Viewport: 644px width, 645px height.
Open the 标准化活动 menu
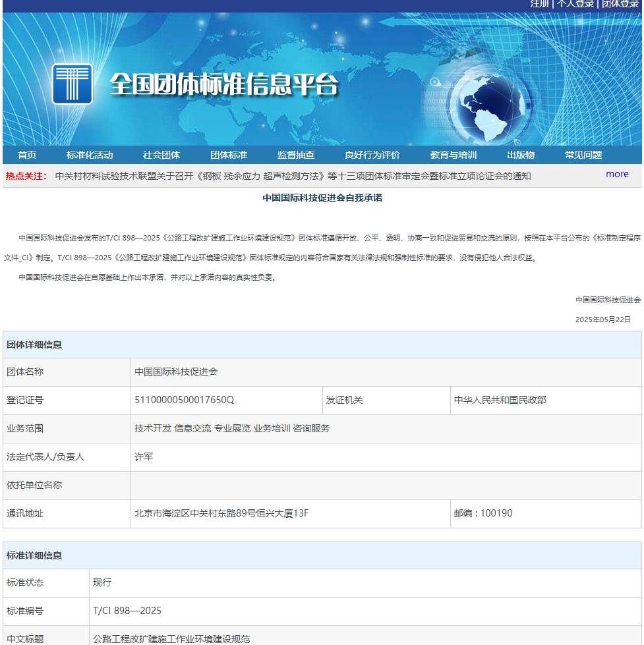click(89, 154)
